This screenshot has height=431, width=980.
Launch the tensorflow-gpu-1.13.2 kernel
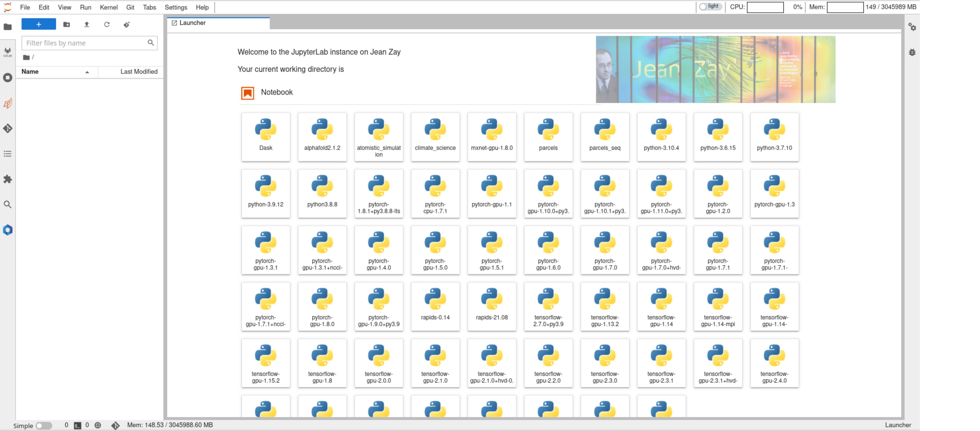[605, 307]
